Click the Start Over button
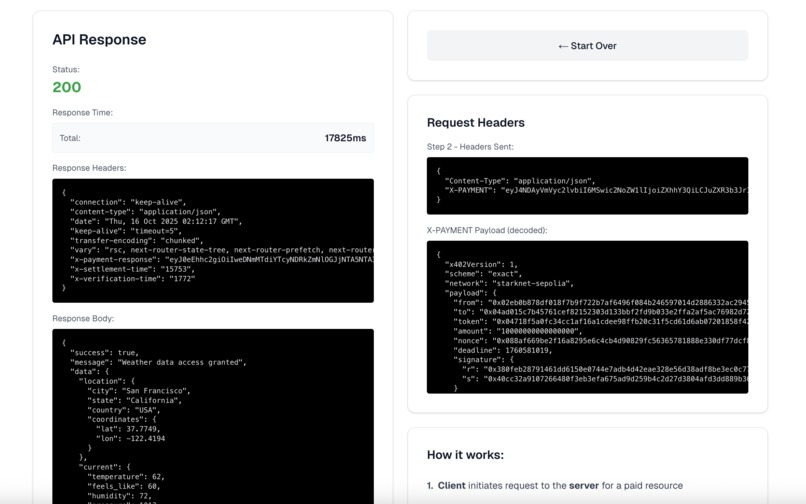 (587, 46)
